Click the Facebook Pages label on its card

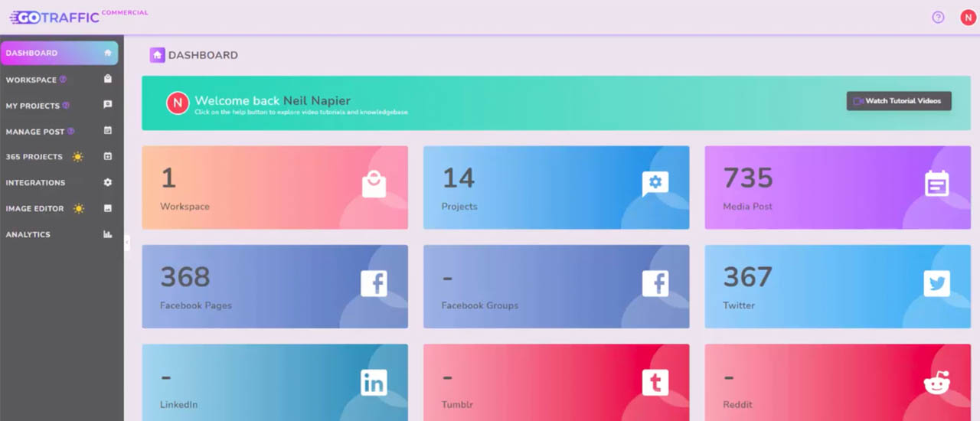point(195,305)
